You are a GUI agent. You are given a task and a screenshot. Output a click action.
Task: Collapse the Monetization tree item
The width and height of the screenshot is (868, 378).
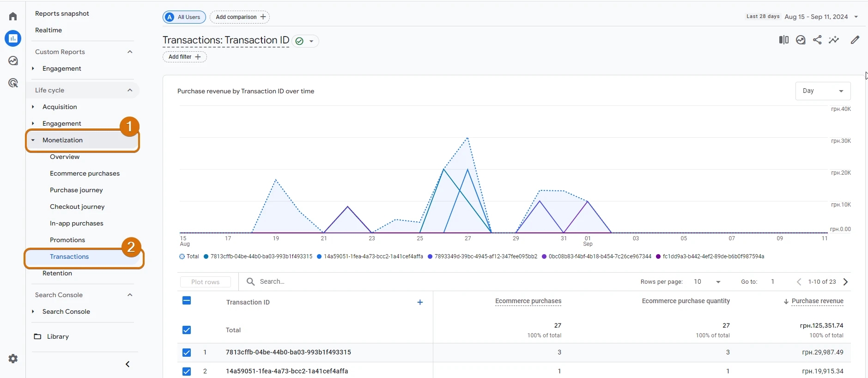click(x=33, y=140)
